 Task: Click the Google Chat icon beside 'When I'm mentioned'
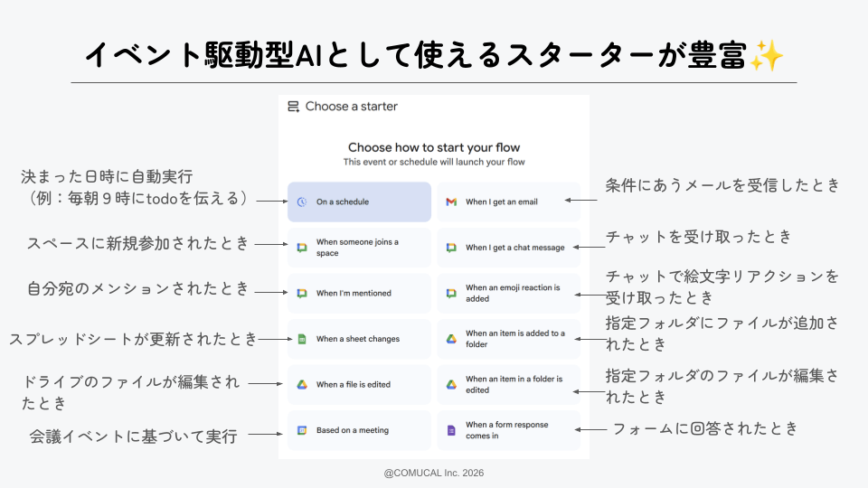302,293
